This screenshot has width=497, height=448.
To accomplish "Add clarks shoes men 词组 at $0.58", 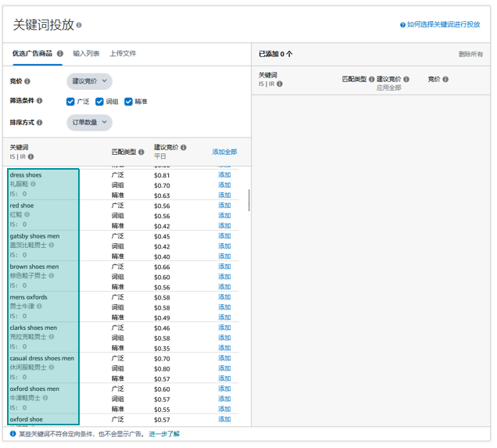I will pos(224,338).
